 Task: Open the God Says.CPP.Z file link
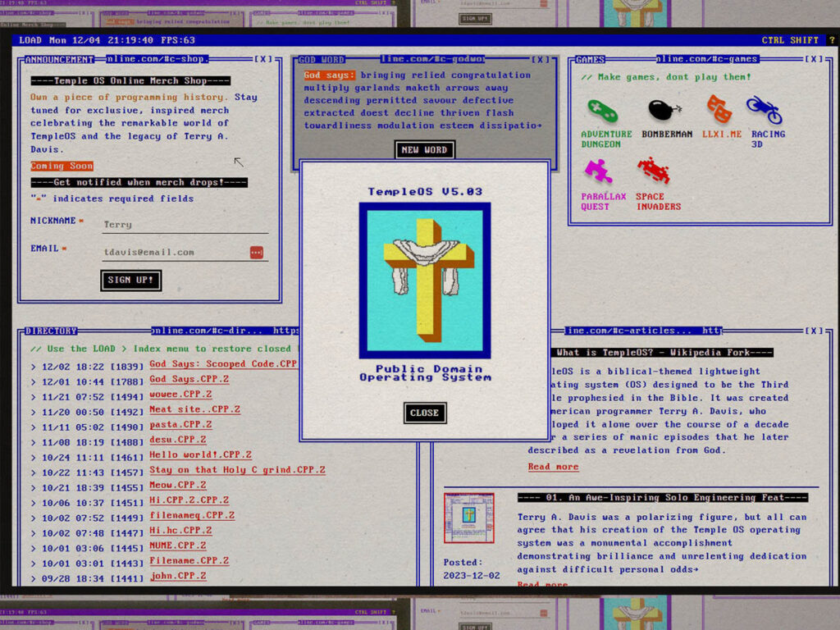(189, 379)
